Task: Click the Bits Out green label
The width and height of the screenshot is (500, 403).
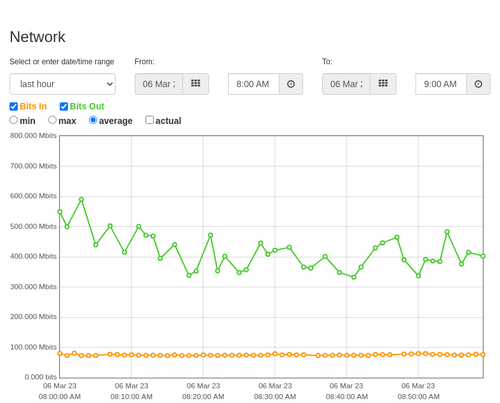Action: (87, 106)
